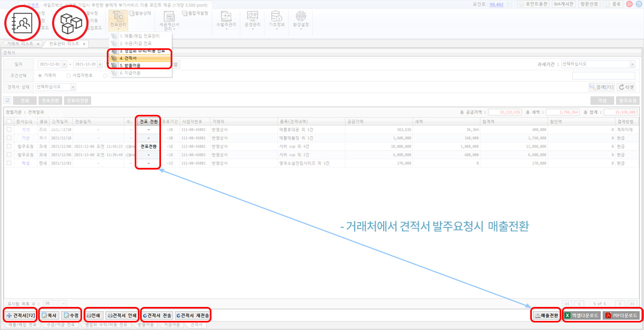
Task: Download list with 엑셀다운로드 button
Action: pyautogui.click(x=581, y=315)
